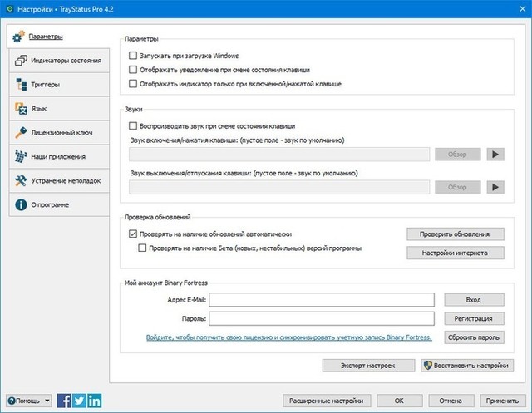This screenshot has width=532, height=413.
Task: Toggle Воспроизводить звук при смене состояния
Action: 133,126
